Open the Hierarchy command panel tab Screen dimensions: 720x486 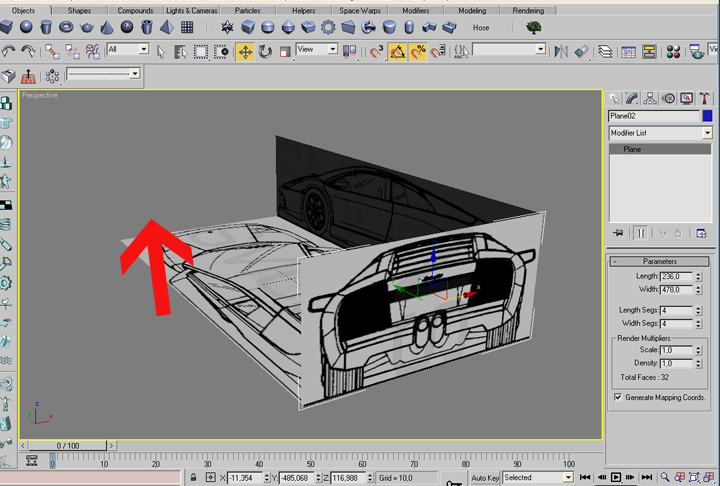point(650,98)
